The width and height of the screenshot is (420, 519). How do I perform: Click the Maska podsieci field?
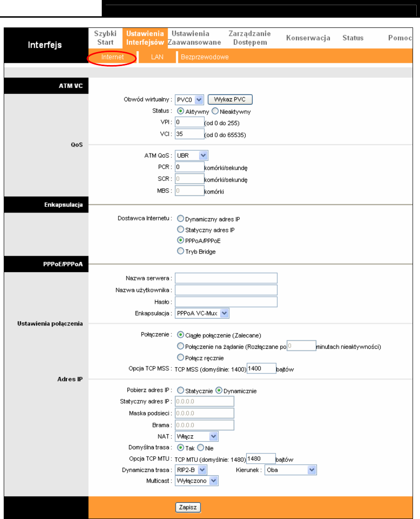click(204, 413)
